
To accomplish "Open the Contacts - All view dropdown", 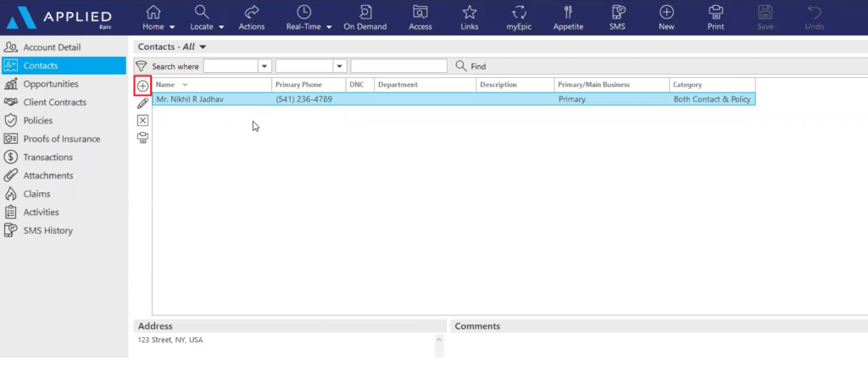I will pos(203,47).
